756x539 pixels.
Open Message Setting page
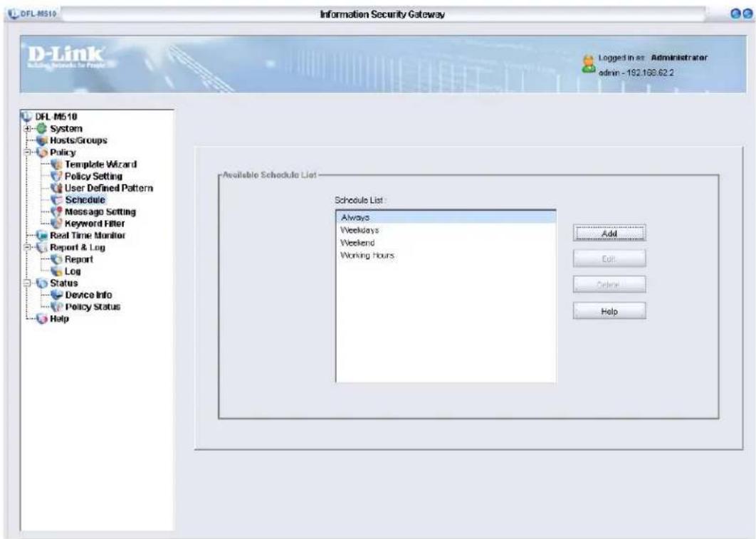pyautogui.click(x=100, y=211)
